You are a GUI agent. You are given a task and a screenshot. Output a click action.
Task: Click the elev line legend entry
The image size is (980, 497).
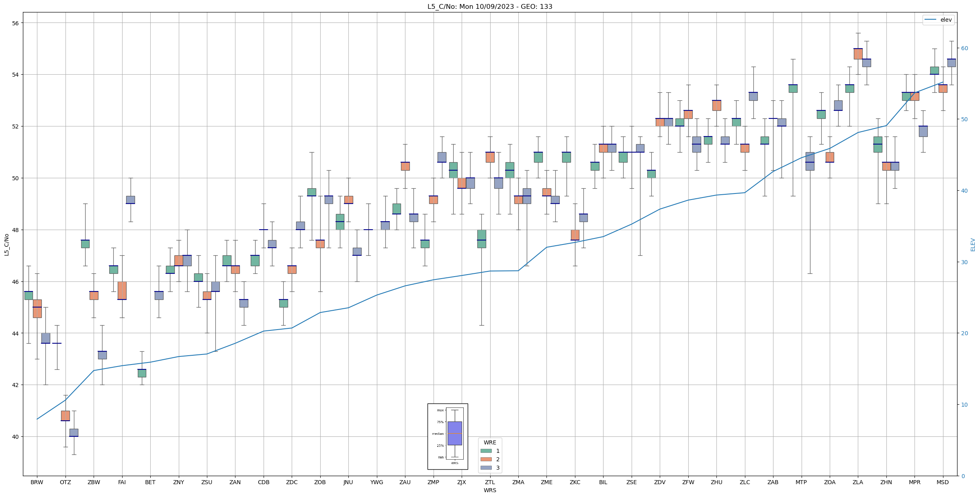point(938,20)
